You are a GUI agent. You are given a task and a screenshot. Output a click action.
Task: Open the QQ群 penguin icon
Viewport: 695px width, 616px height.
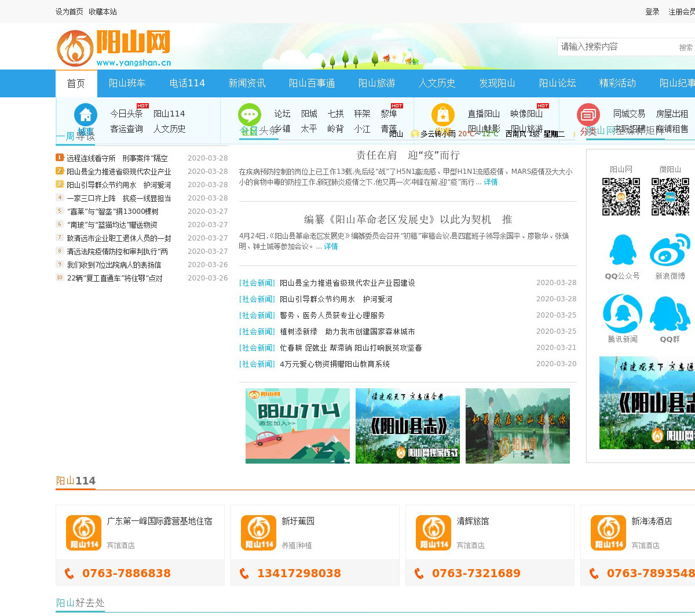[x=670, y=314]
